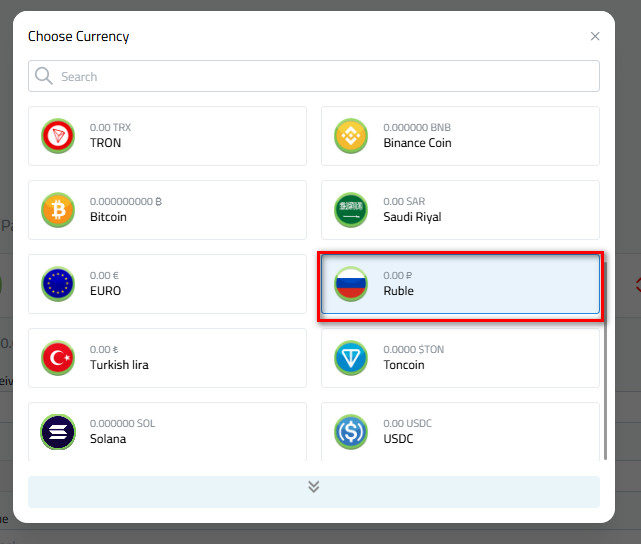
Task: Choose the Bitcoin currency card
Action: point(167,210)
